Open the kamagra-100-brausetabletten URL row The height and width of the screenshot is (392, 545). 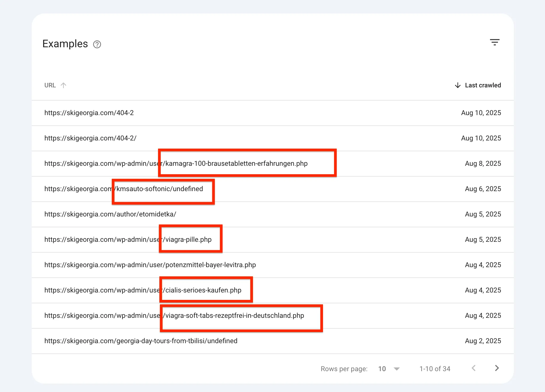(176, 163)
